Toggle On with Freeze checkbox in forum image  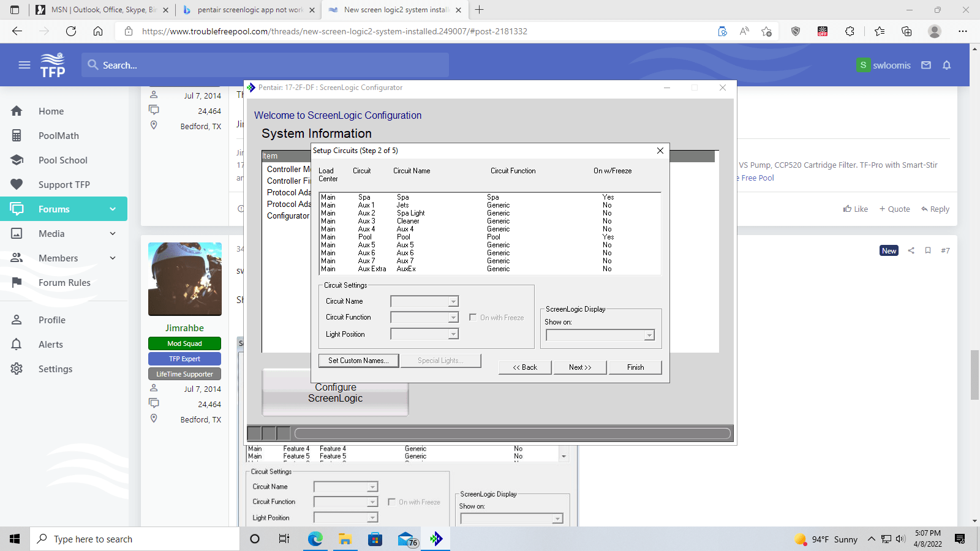coord(392,502)
